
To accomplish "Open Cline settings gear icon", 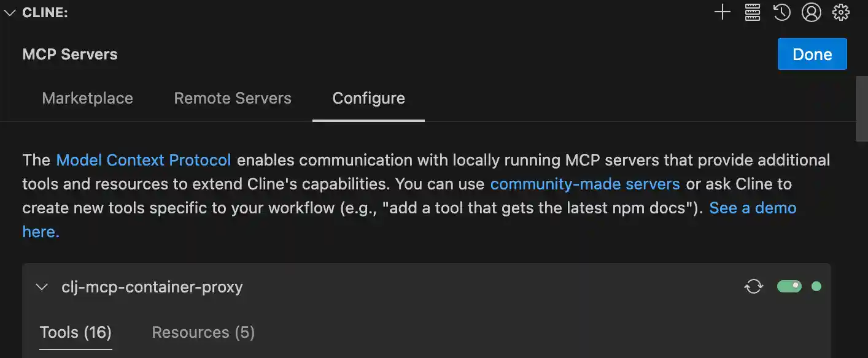I will click(x=840, y=12).
